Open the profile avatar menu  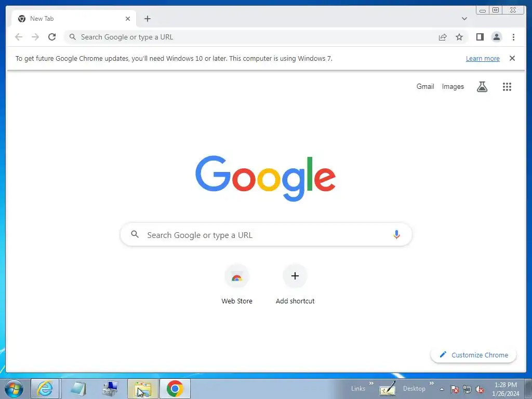pyautogui.click(x=496, y=37)
